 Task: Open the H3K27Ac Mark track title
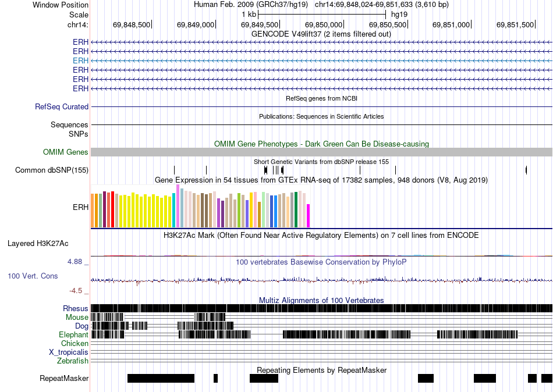pyautogui.click(x=321, y=235)
